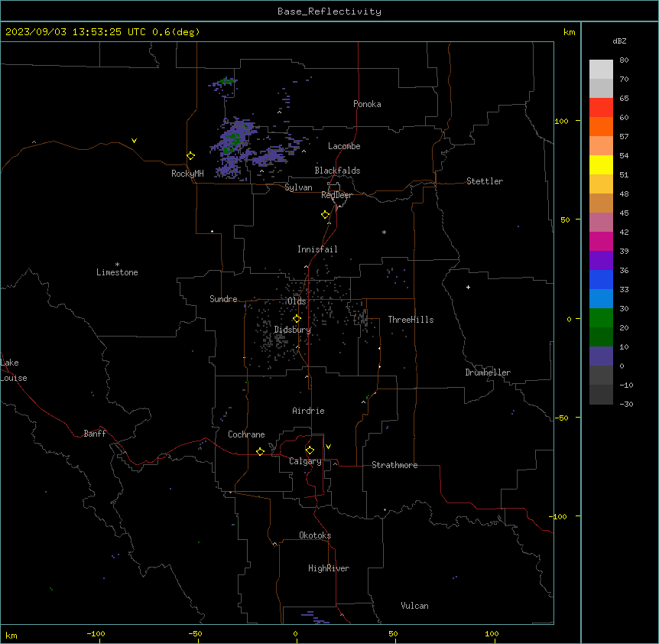This screenshot has width=659, height=644.
Task: Choose the light blue 30-33 dBZ swatch
Action: (601, 299)
